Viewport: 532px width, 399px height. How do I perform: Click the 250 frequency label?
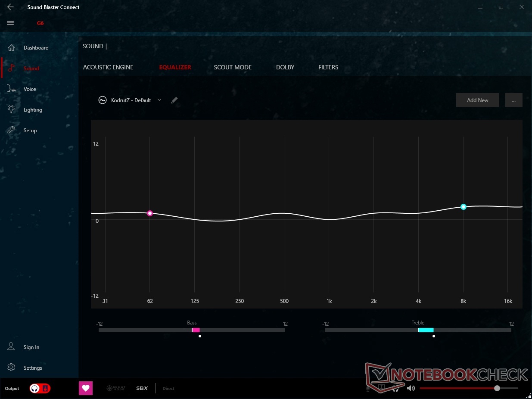240,301
